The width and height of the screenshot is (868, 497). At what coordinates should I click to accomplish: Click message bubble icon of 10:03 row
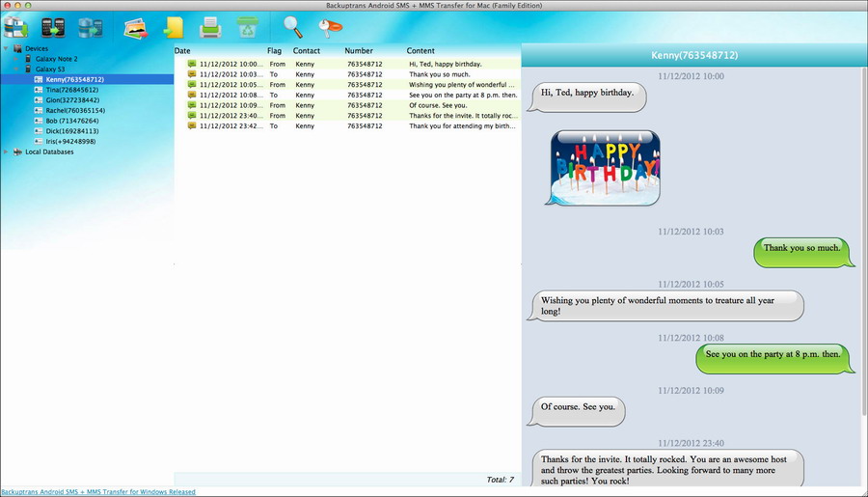tap(192, 74)
